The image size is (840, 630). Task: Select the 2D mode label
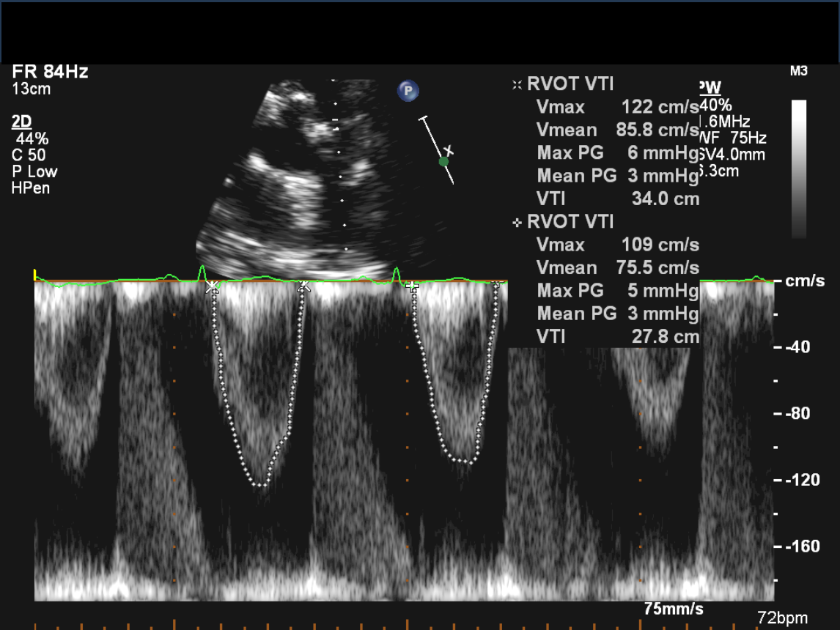coord(22,122)
